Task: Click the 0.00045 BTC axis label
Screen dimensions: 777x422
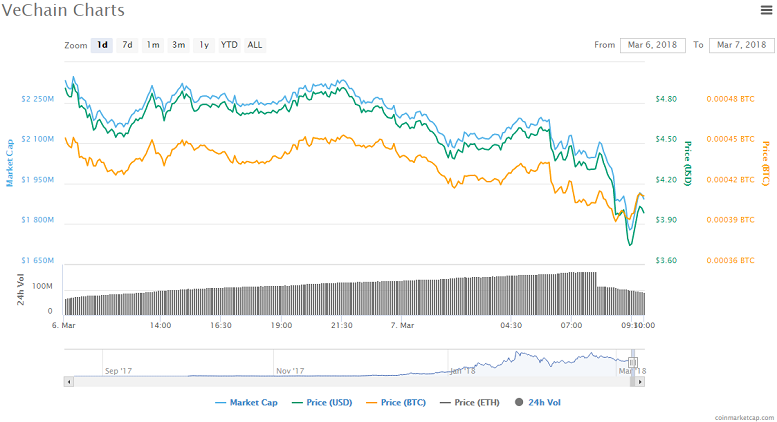Action: coord(730,139)
